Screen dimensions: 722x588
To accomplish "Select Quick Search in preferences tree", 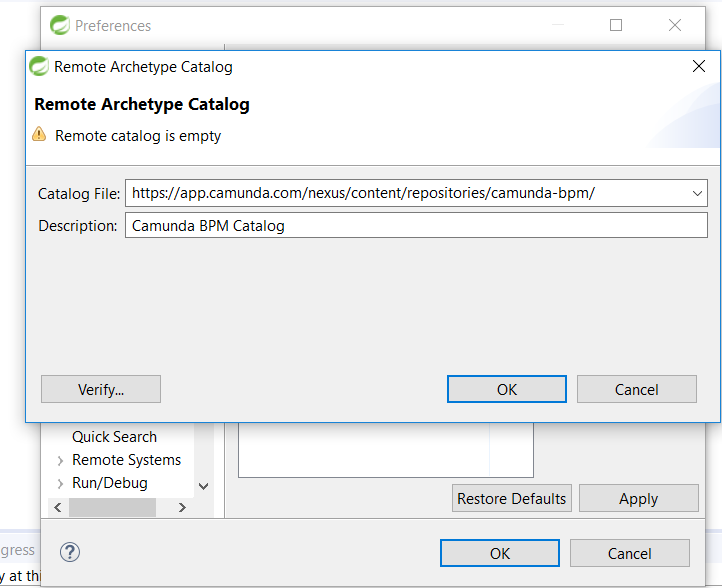I will 114,437.
